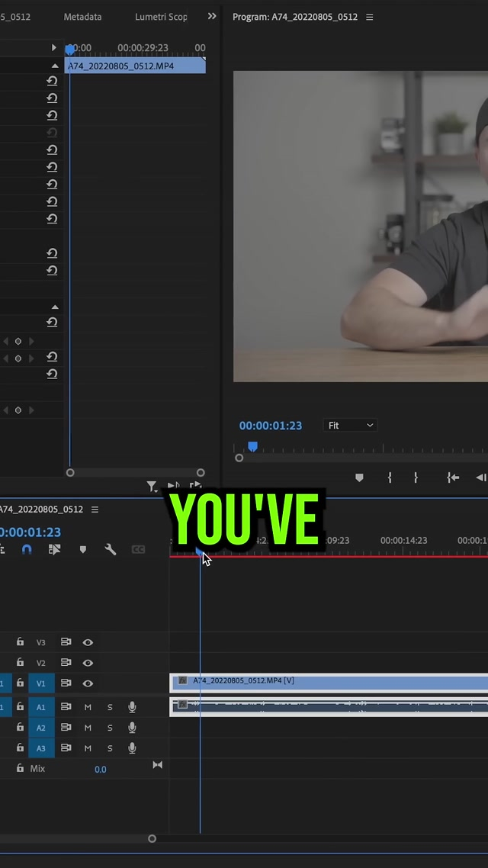Image resolution: width=488 pixels, height=868 pixels.
Task: Toggle track targeting for V1
Action: click(41, 683)
